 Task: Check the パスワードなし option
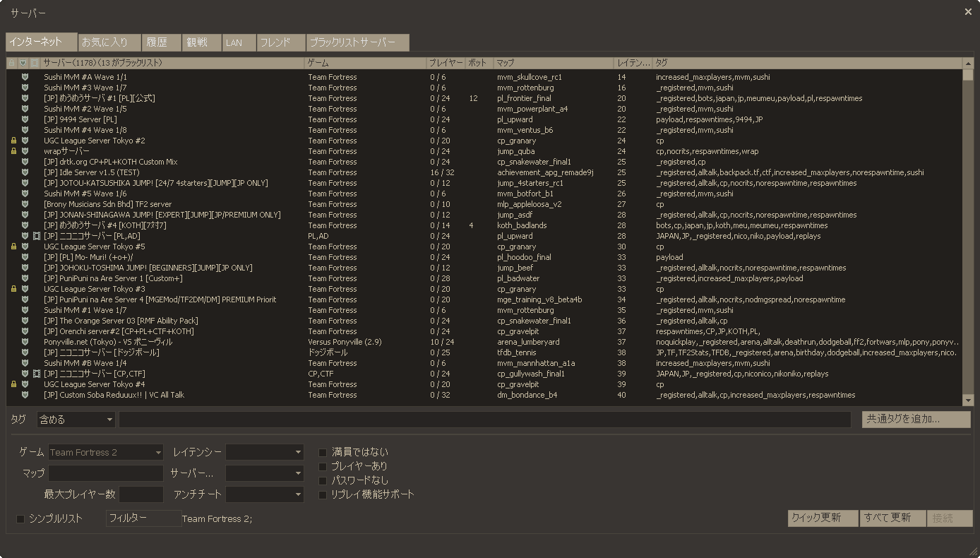323,480
